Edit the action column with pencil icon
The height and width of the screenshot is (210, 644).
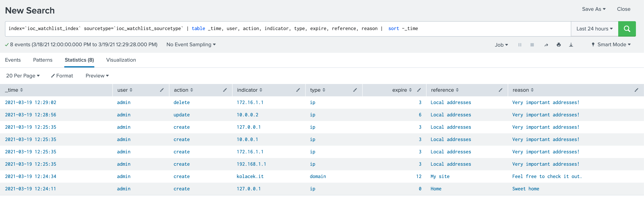225,90
